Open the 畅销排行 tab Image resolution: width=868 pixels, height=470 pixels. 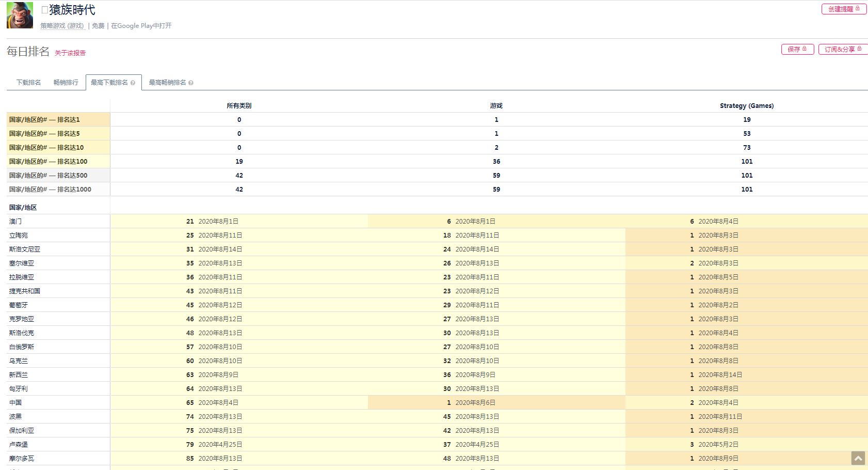click(66, 83)
